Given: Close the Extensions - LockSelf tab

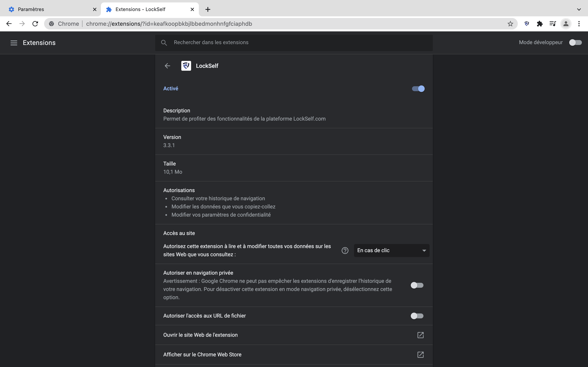Looking at the screenshot, I should click(x=192, y=9).
